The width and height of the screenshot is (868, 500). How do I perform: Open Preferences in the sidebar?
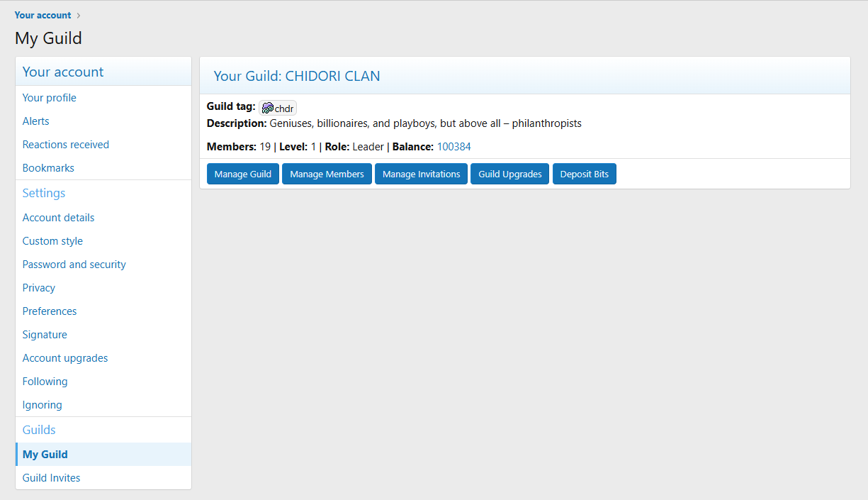(103, 311)
